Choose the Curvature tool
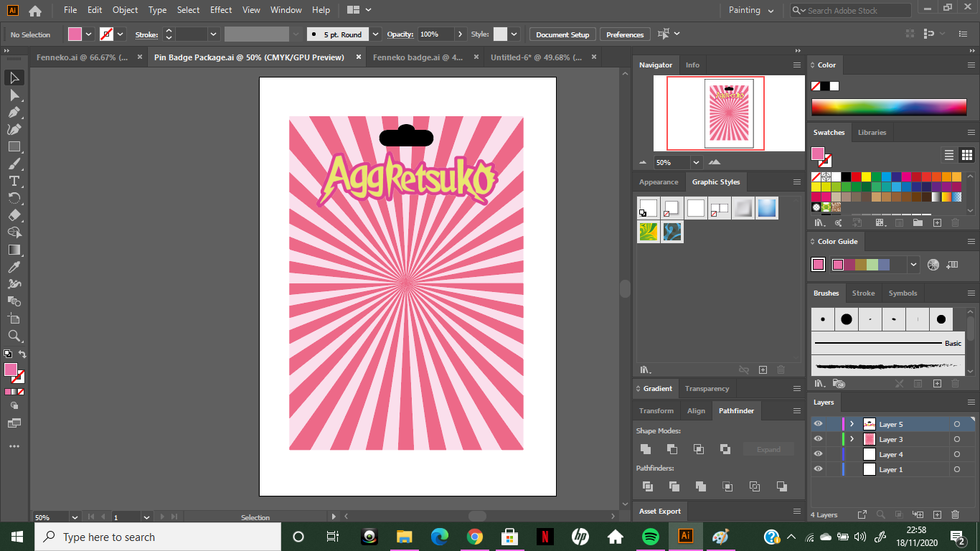This screenshot has height=551, width=980. click(14, 129)
